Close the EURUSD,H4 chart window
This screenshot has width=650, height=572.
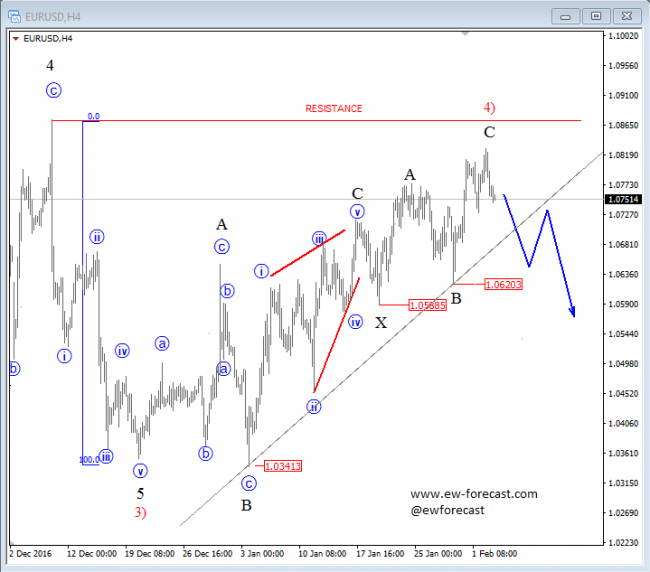pyautogui.click(x=627, y=17)
